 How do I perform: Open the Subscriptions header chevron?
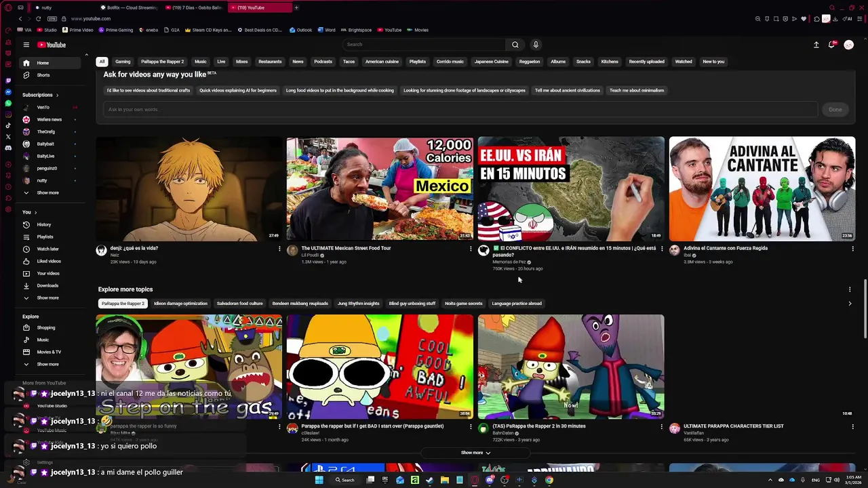[x=57, y=95]
